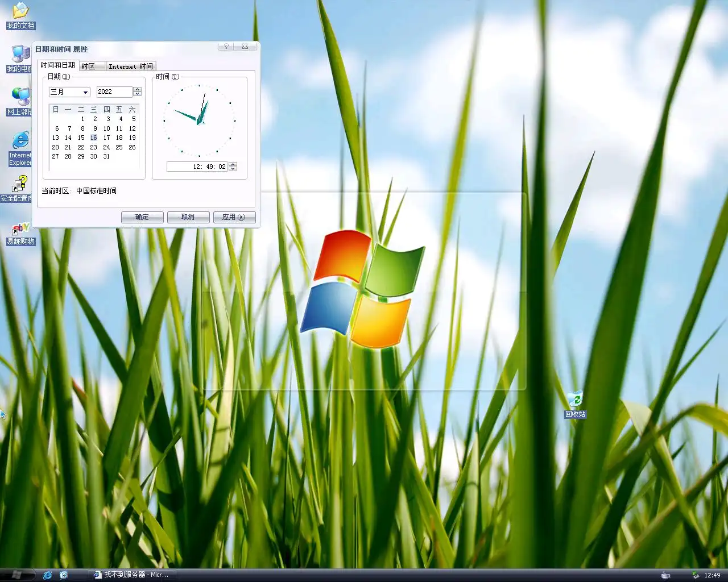The image size is (728, 582).
Task: Select day 10 in the calendar
Action: (x=107, y=128)
